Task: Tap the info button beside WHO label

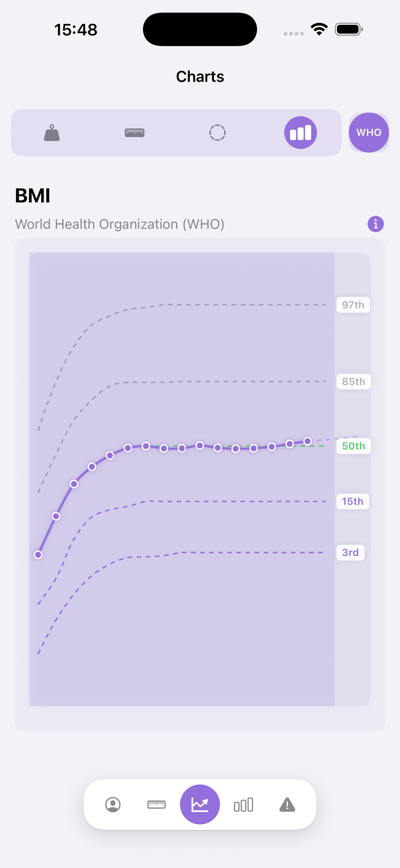Action: point(376,223)
